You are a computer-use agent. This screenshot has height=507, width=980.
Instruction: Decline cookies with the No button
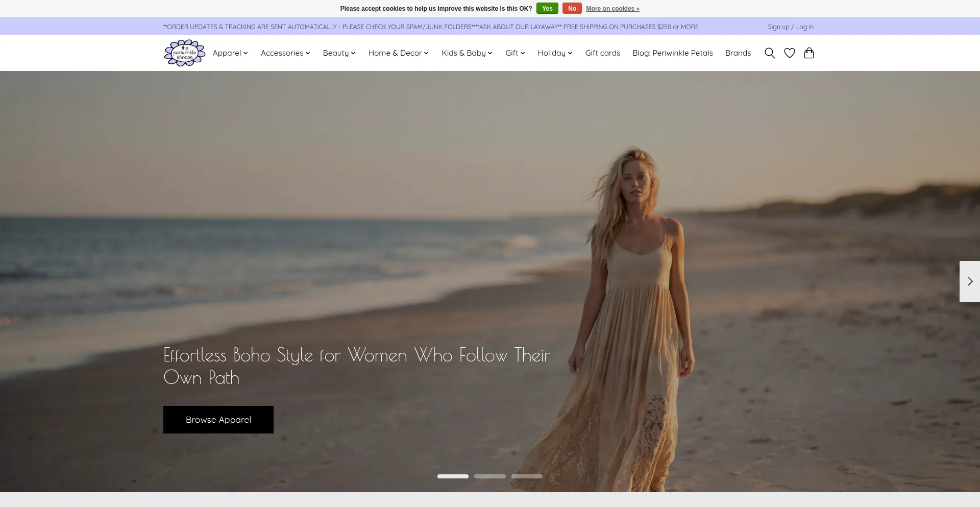(572, 9)
